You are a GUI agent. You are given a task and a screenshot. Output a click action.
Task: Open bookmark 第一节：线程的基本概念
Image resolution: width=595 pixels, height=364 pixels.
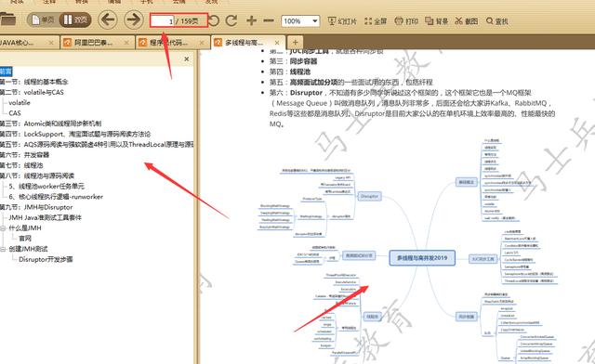click(x=34, y=82)
